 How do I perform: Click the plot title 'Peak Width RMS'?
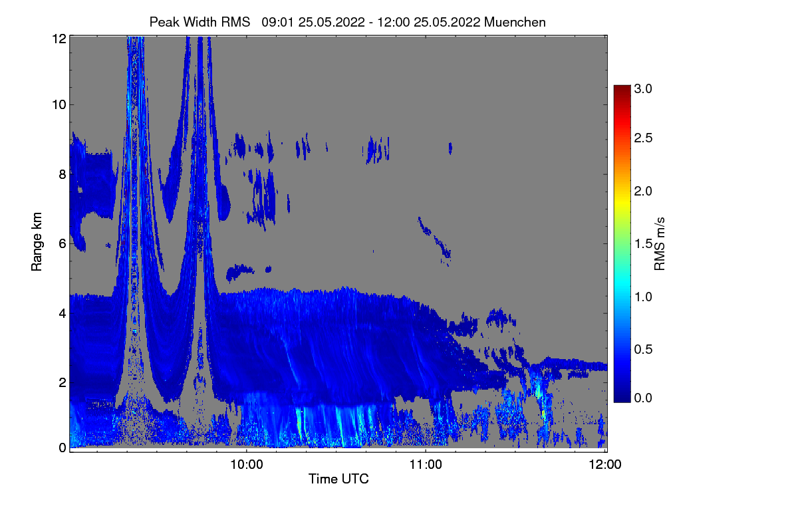[x=199, y=22]
